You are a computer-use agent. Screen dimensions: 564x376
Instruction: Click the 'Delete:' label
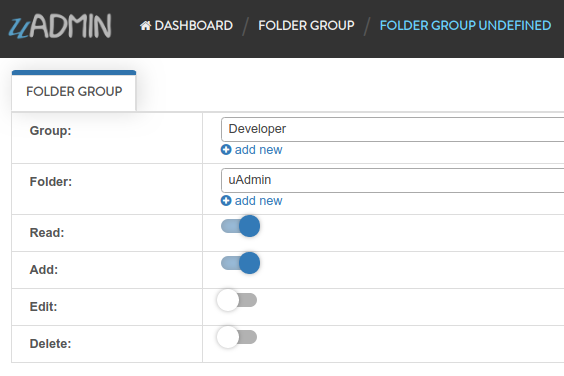(50, 344)
